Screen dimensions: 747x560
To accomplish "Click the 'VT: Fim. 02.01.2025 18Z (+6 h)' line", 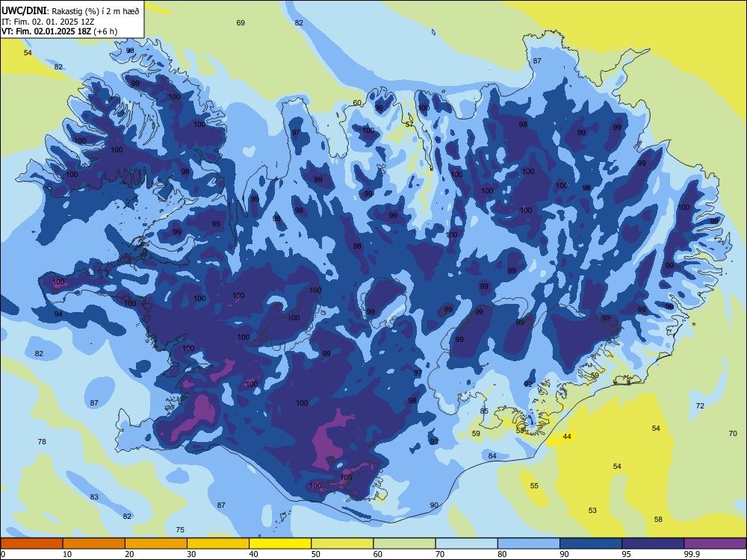I will click(59, 31).
